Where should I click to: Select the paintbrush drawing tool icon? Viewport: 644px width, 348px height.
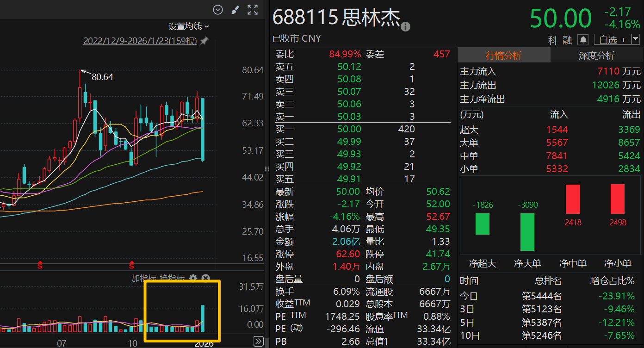(235, 10)
